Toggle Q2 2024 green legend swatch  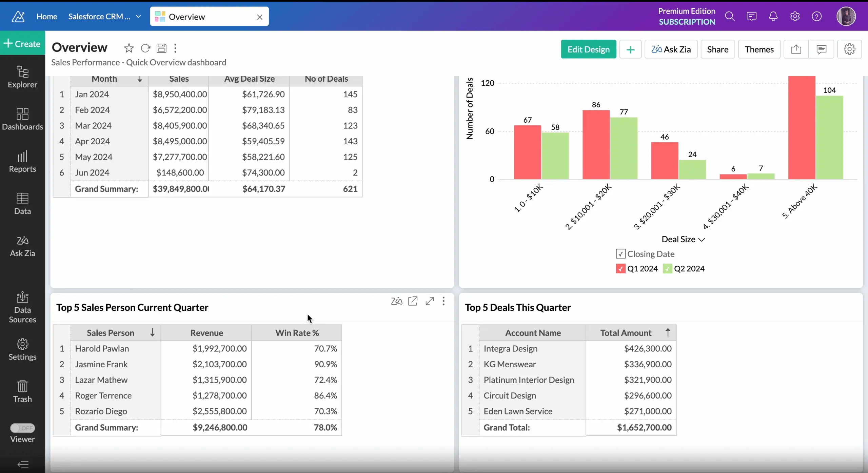click(x=667, y=269)
